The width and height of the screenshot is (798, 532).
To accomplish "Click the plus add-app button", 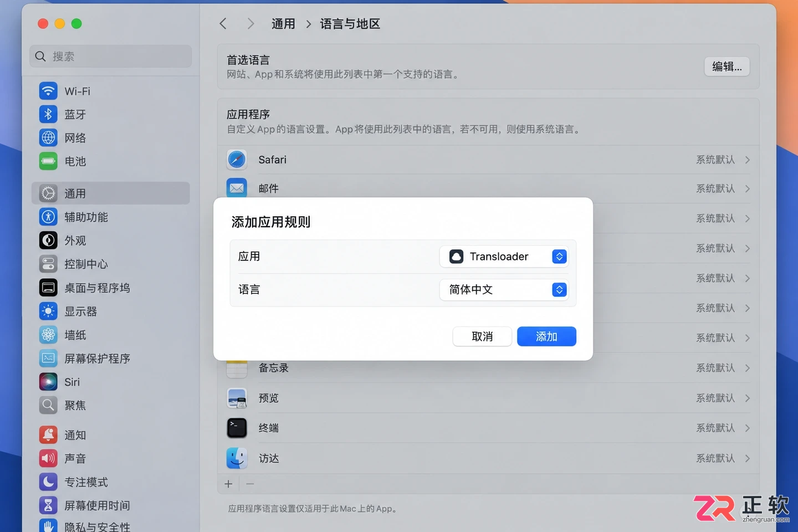I will click(228, 484).
